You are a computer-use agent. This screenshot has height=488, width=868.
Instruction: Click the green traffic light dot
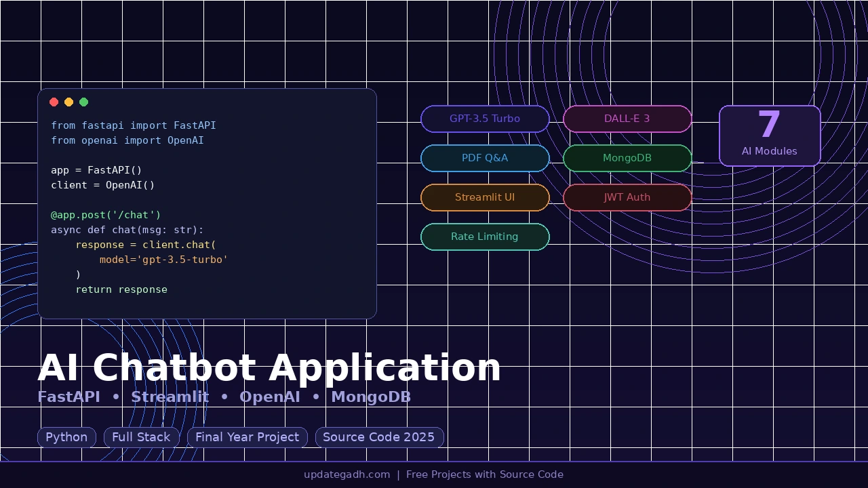coord(83,102)
